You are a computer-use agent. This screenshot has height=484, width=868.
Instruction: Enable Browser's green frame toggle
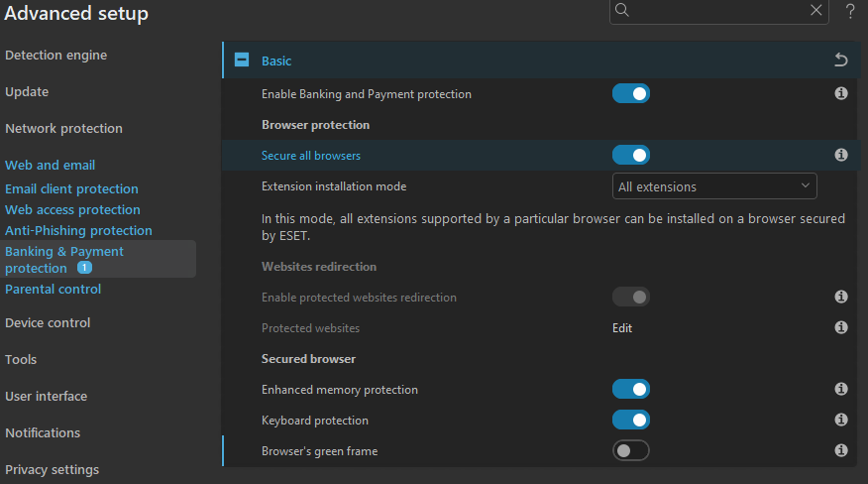point(631,451)
